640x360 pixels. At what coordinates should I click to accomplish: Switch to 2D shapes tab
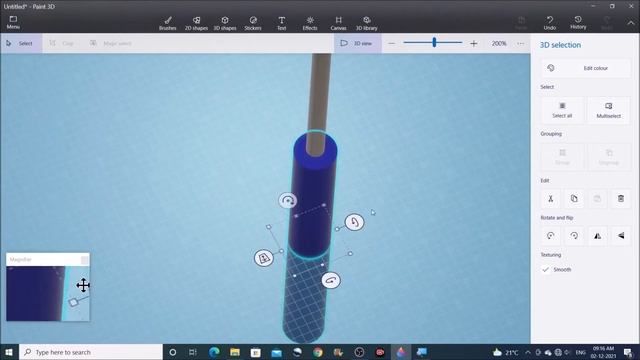[x=196, y=23]
